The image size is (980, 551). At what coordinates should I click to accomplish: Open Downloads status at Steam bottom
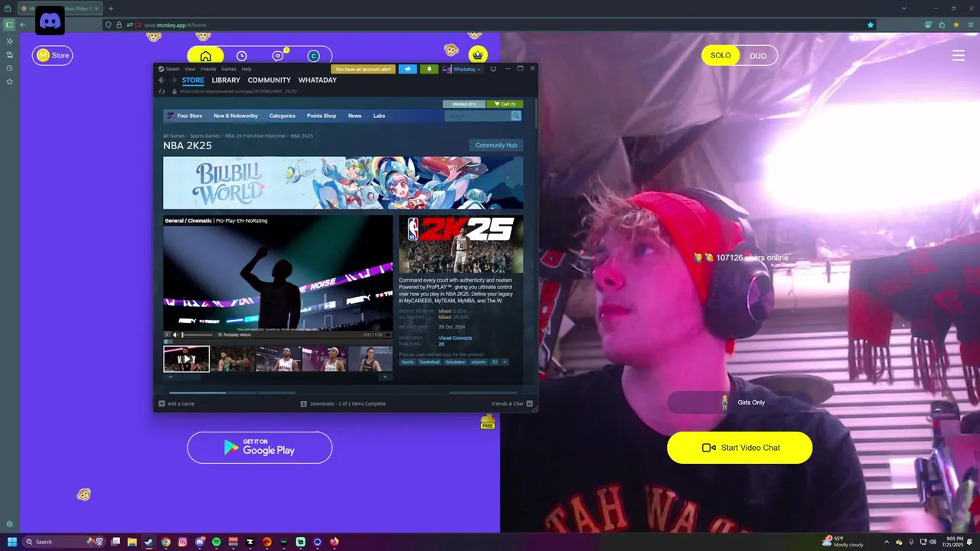coord(343,403)
